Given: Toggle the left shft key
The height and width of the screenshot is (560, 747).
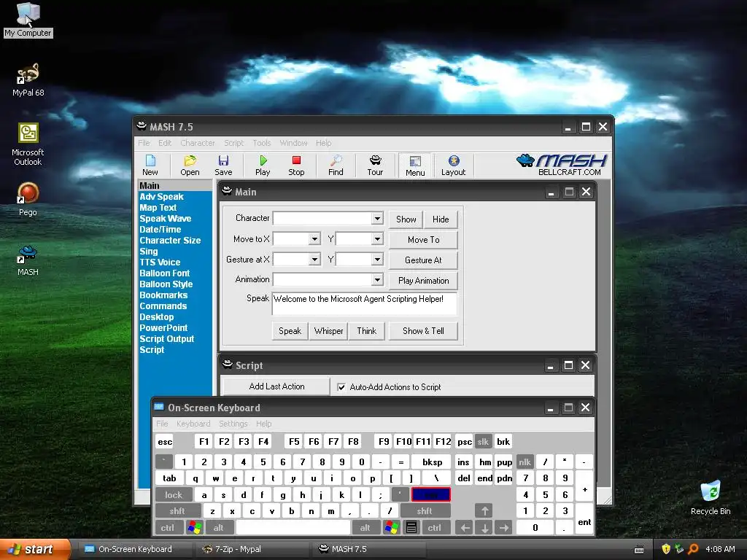Looking at the screenshot, I should tap(177, 511).
